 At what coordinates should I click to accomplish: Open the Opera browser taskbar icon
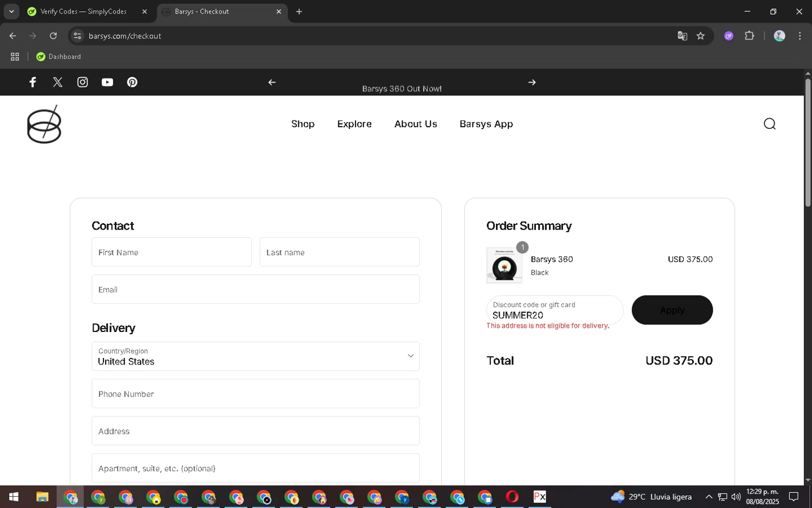pyautogui.click(x=512, y=497)
